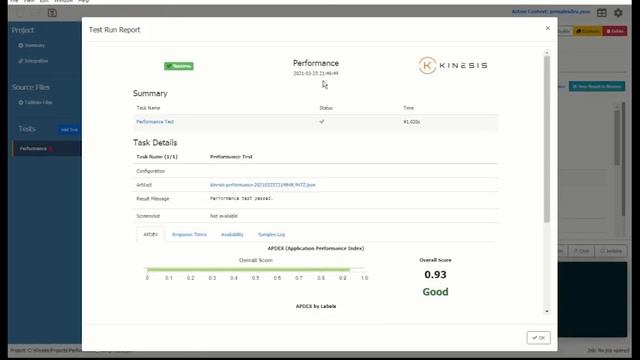This screenshot has height=360, width=640.
Task: Click the View Report in Browser button
Action: click(597, 87)
